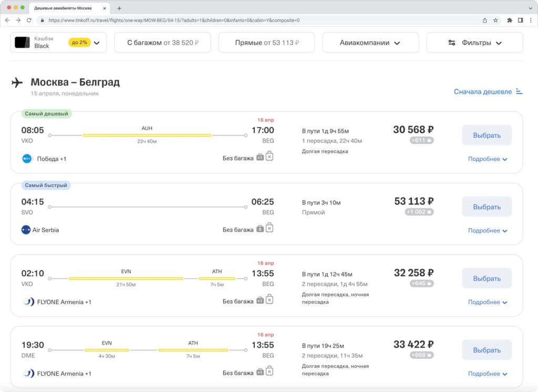Toggle the Прямые от 53 113 ₽ filter
Screen dimensions: 538x392
[x=266, y=43]
